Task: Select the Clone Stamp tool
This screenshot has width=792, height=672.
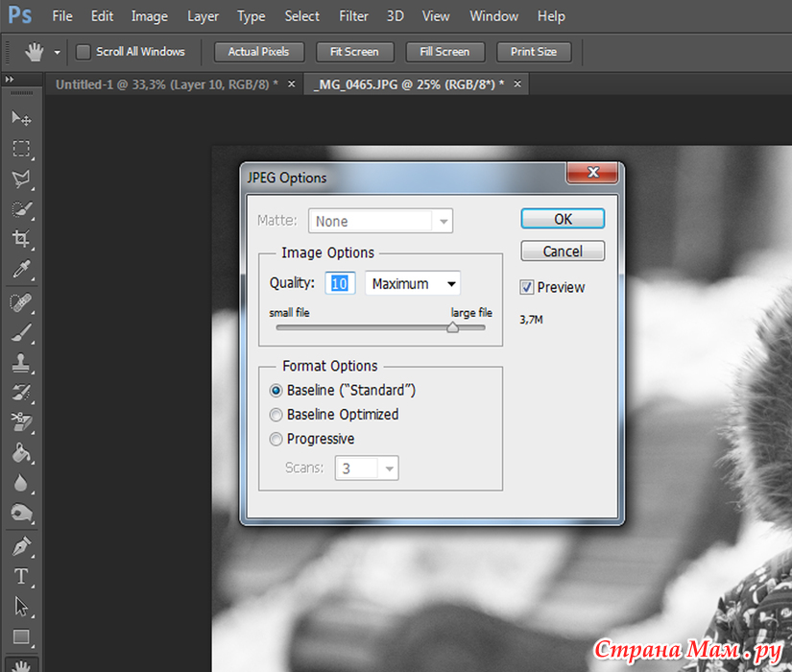Action: (21, 363)
